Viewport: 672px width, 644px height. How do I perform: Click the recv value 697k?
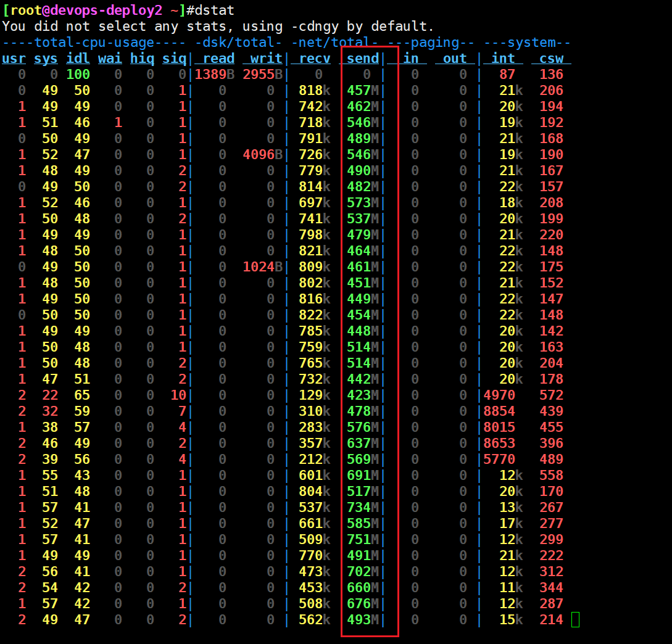click(315, 203)
